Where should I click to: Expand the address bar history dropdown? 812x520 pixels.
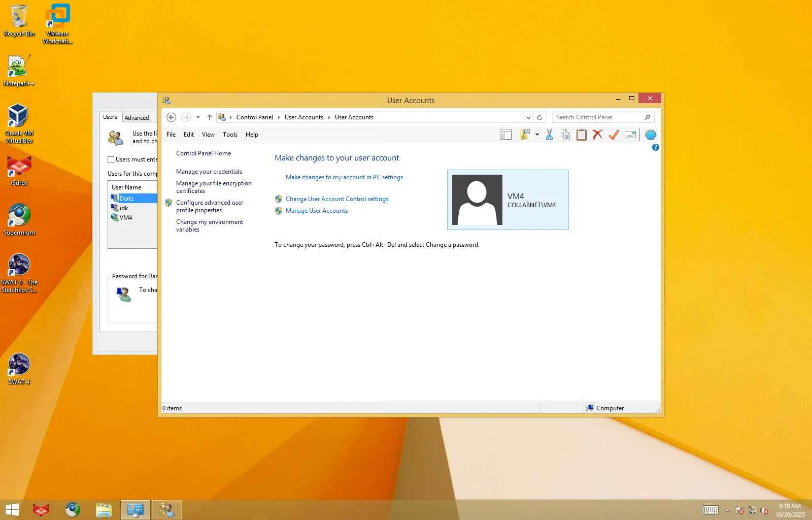[x=528, y=117]
